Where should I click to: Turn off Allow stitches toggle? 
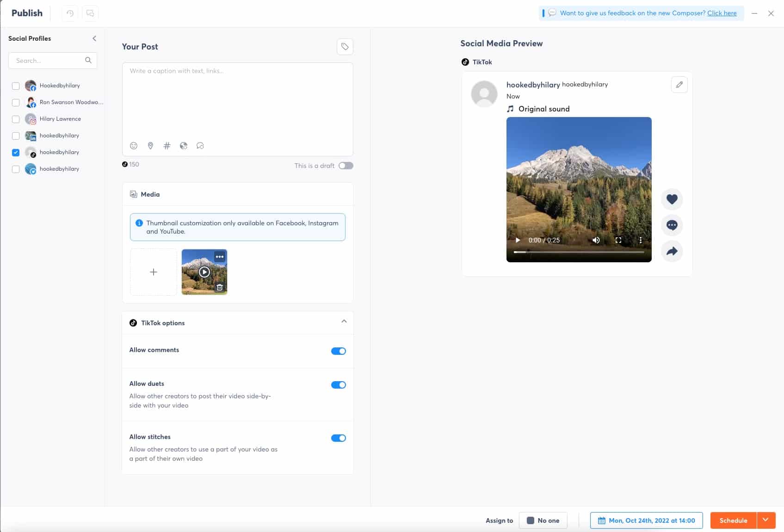339,438
